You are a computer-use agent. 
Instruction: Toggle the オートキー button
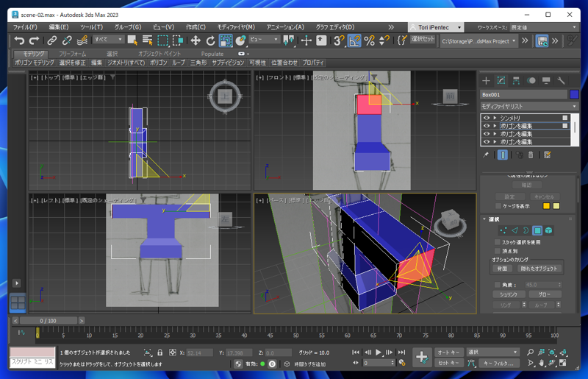[x=448, y=353]
